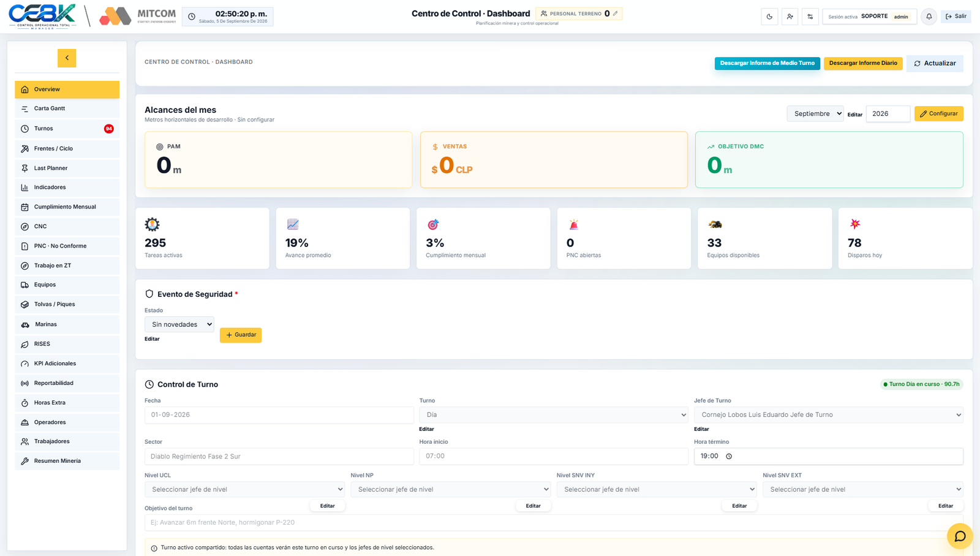The height and width of the screenshot is (556, 980).
Task: Open the Estado dropdown Sin novedades
Action: tap(179, 324)
